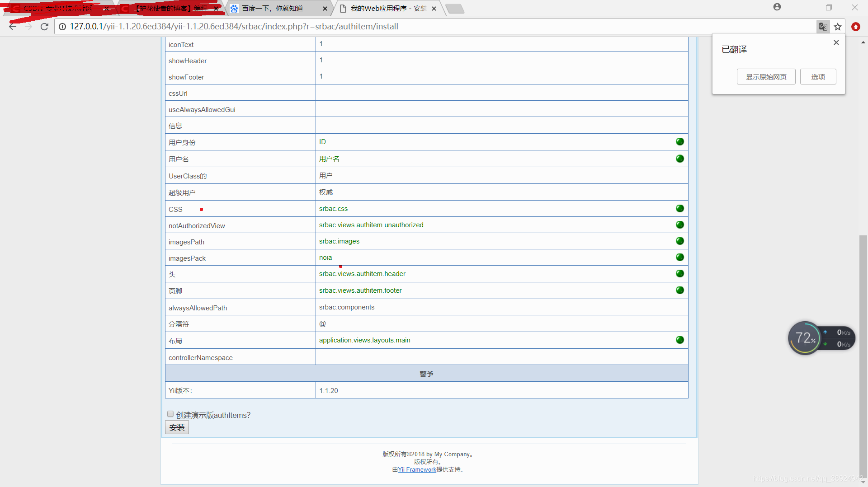Click the site info icon in address bar
Screen dimensions: 868x487
click(62, 27)
